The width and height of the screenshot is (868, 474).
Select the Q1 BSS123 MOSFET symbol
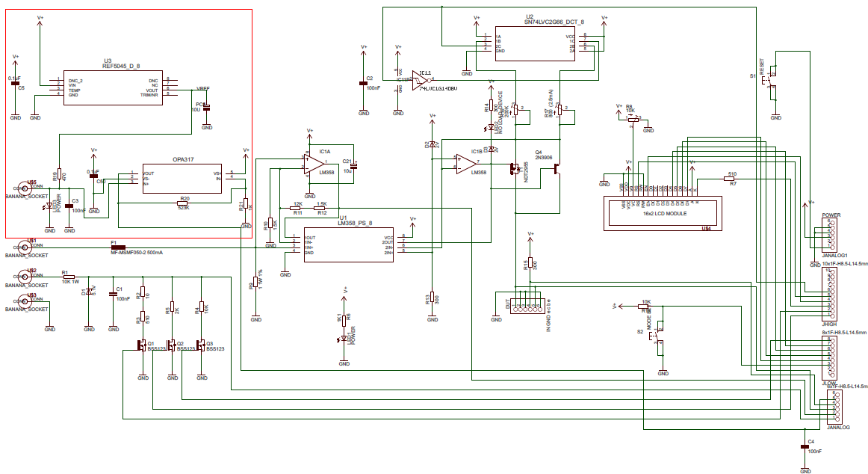click(141, 345)
